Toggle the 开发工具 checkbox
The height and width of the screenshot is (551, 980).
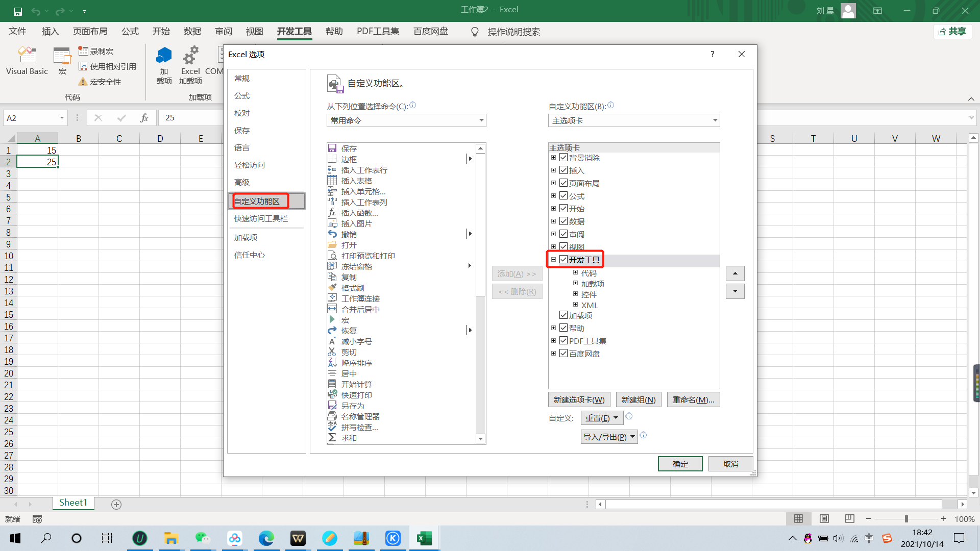coord(563,260)
